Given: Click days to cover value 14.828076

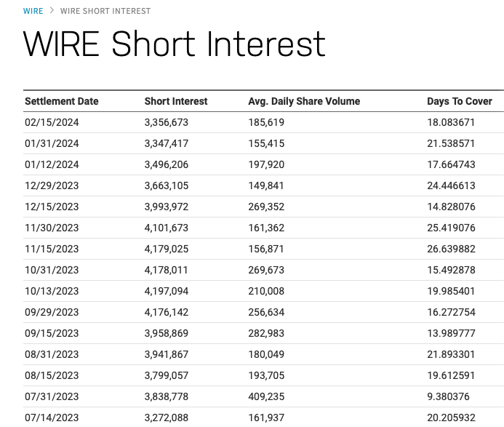Looking at the screenshot, I should click(451, 207).
